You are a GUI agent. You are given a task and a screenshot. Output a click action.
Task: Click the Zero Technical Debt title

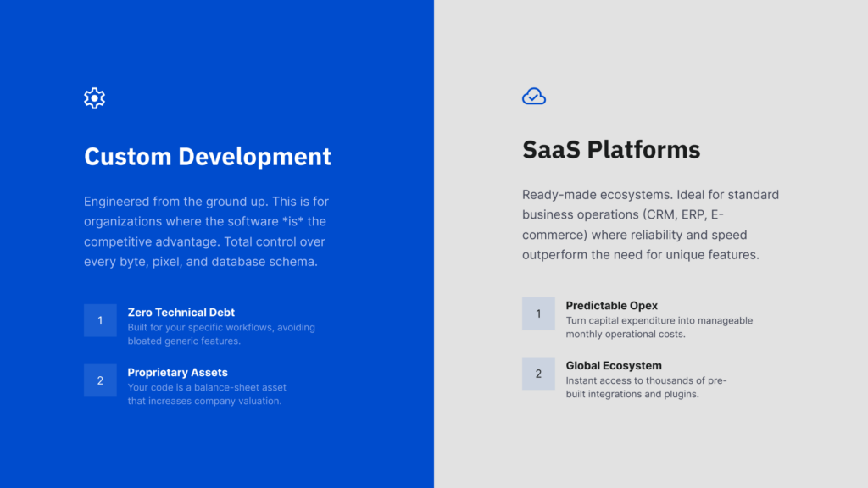(x=181, y=313)
